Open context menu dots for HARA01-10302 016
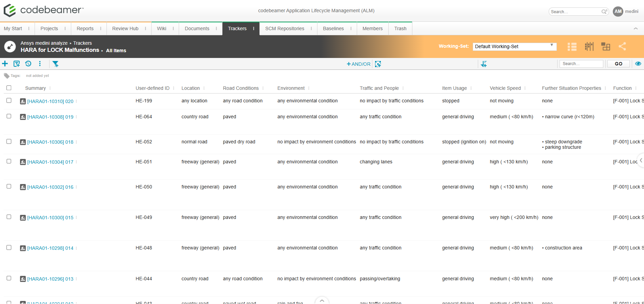644x304 pixels. pos(76,187)
